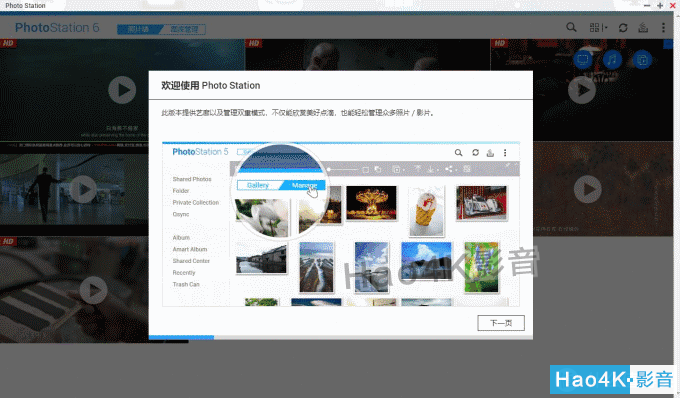
Task: Open the view mode grid dropdown
Action: pyautogui.click(x=598, y=28)
